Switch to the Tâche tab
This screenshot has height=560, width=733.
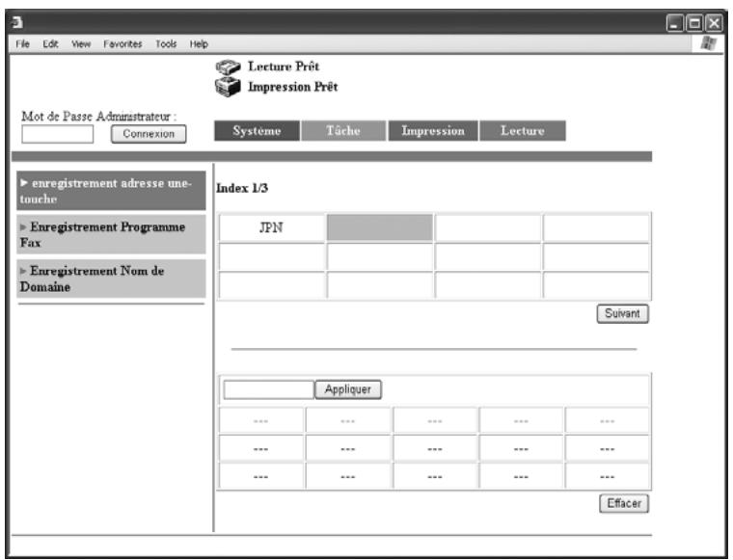click(343, 131)
